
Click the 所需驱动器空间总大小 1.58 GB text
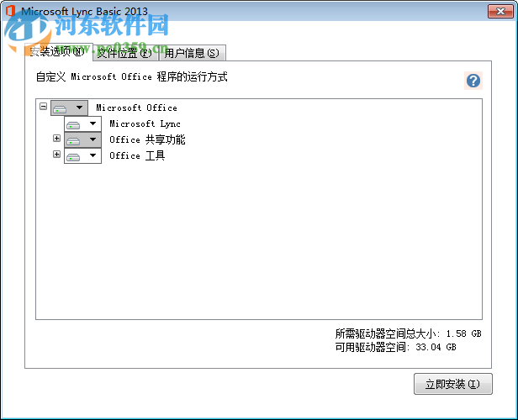409,333
